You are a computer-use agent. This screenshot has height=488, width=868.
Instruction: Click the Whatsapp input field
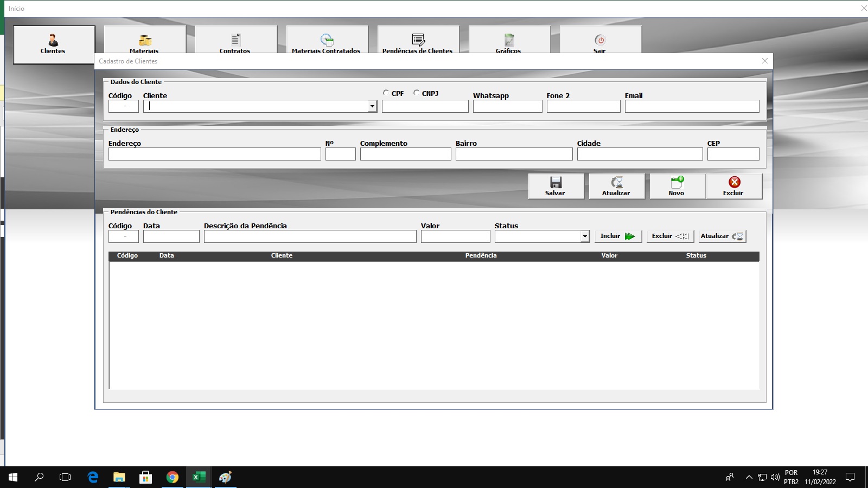[507, 106]
